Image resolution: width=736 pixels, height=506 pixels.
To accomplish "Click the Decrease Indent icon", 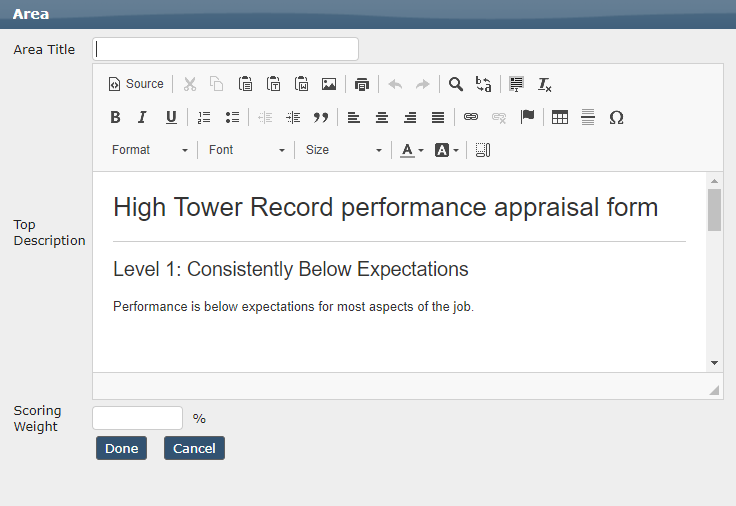I will [x=265, y=117].
